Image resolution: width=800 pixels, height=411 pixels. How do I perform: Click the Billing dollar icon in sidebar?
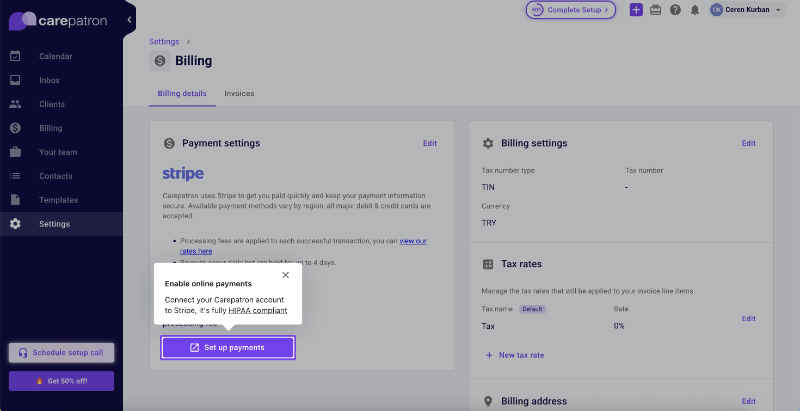[15, 128]
